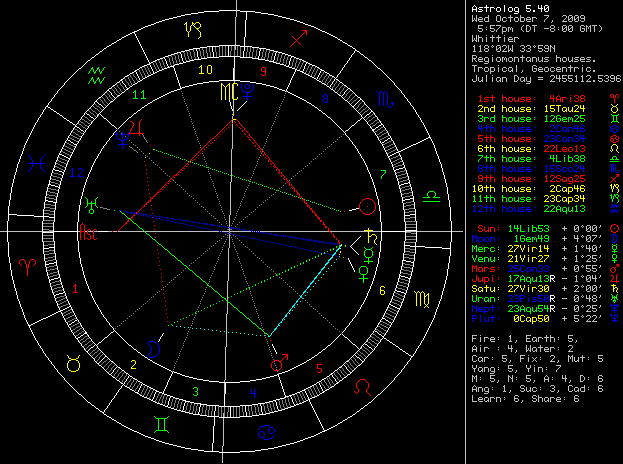Select the green Gemini glyph on the zodiac ring
The image size is (623, 464).
[160, 423]
